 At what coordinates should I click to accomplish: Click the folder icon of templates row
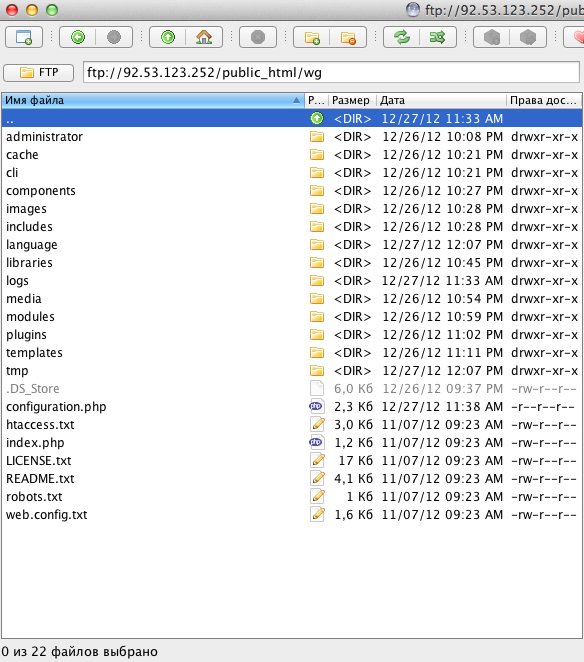317,352
